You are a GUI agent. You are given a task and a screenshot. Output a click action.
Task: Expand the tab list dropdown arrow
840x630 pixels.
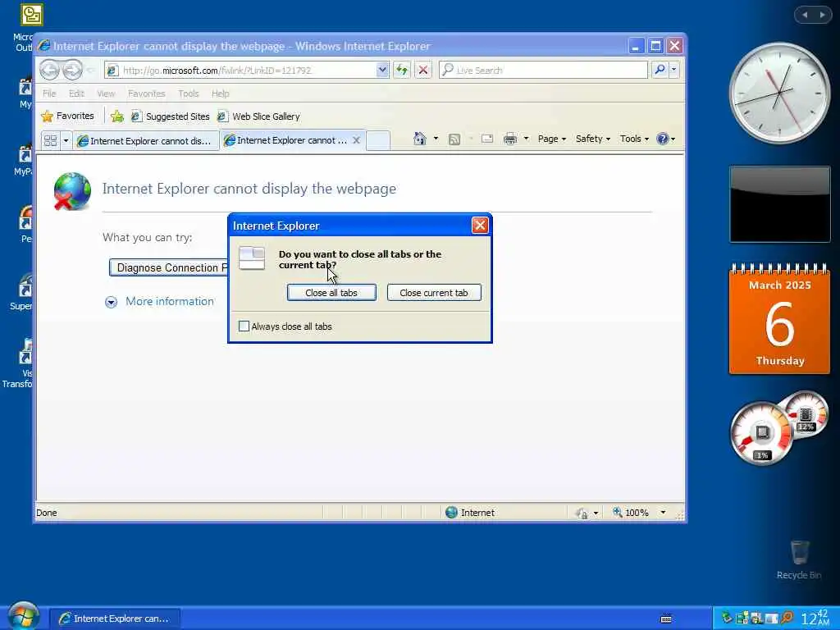coord(66,141)
